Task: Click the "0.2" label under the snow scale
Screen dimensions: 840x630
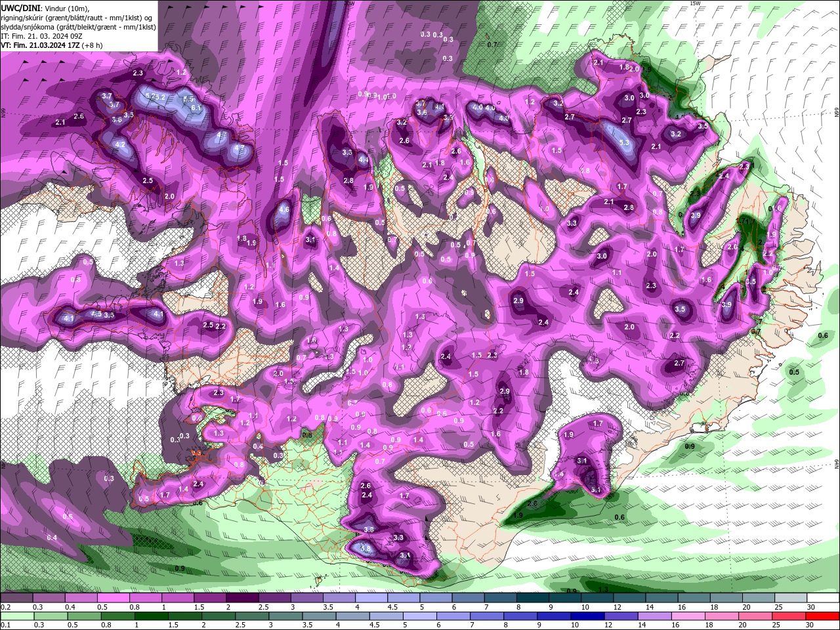Action: pyautogui.click(x=6, y=607)
